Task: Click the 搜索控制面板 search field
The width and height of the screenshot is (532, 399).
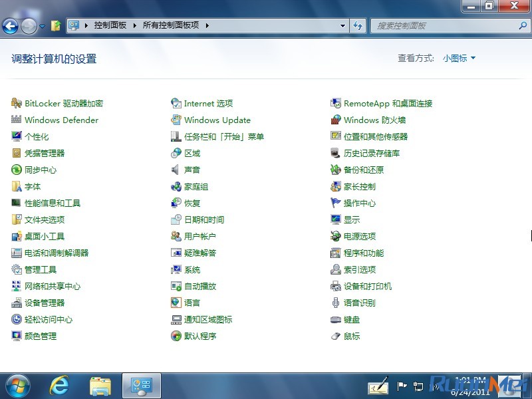Action: (x=450, y=25)
